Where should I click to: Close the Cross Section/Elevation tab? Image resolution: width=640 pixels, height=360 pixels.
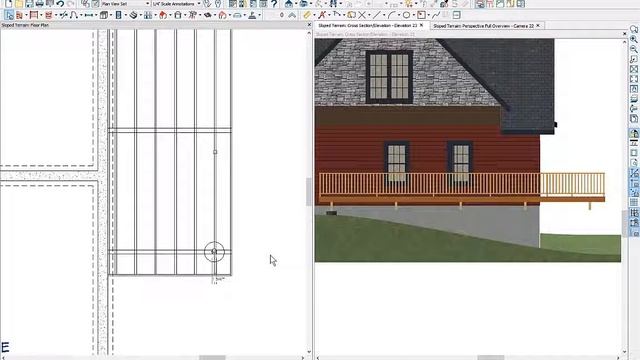(x=422, y=25)
